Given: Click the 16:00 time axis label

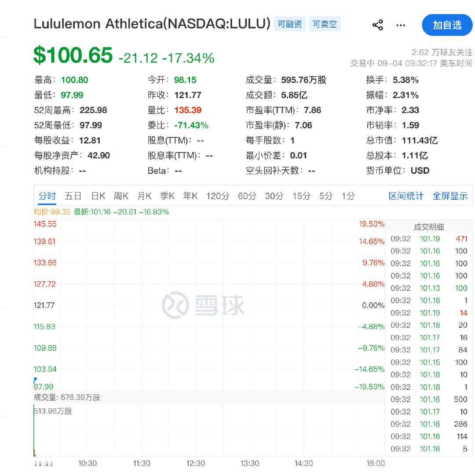Looking at the screenshot, I should 376,463.
